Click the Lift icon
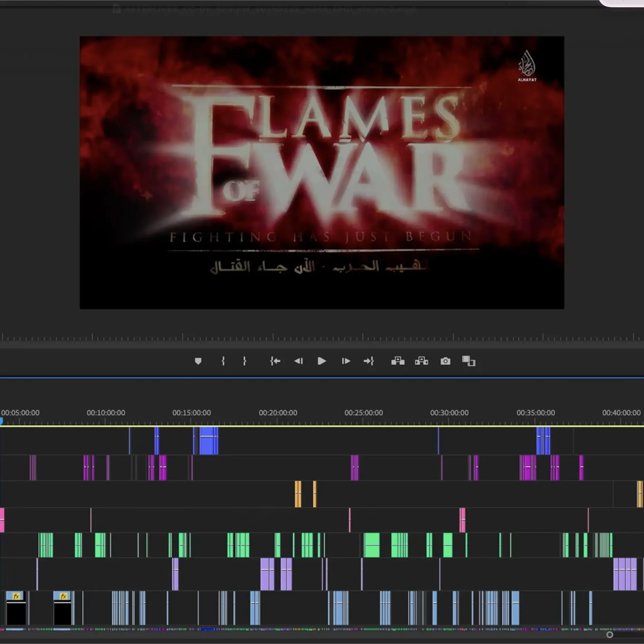 398,361
